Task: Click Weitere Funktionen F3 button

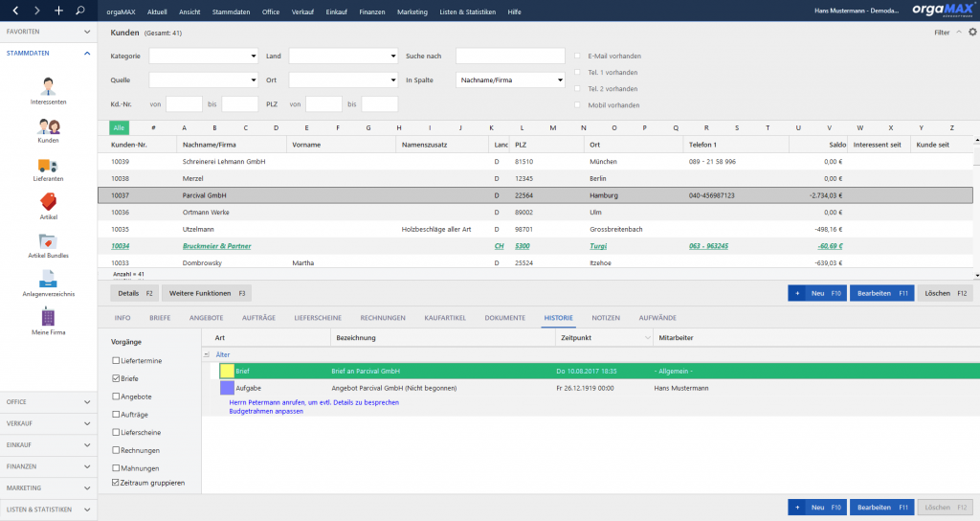Action: [207, 293]
